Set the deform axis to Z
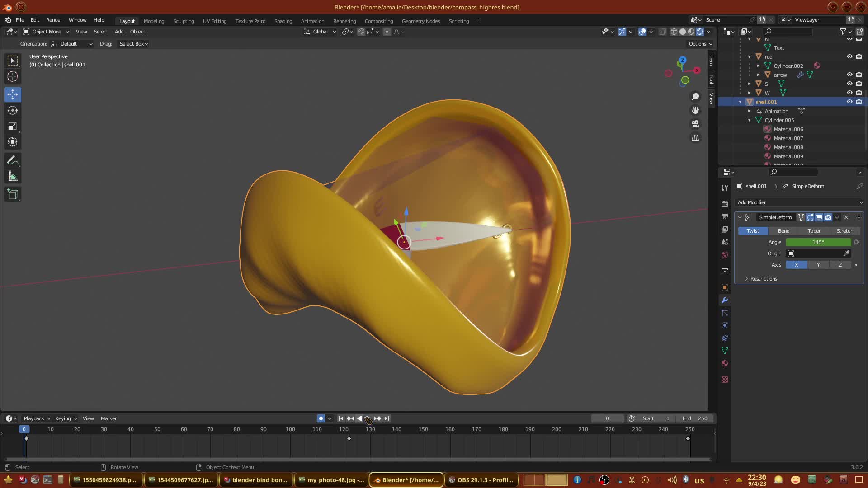The image size is (868, 488). [840, 265]
